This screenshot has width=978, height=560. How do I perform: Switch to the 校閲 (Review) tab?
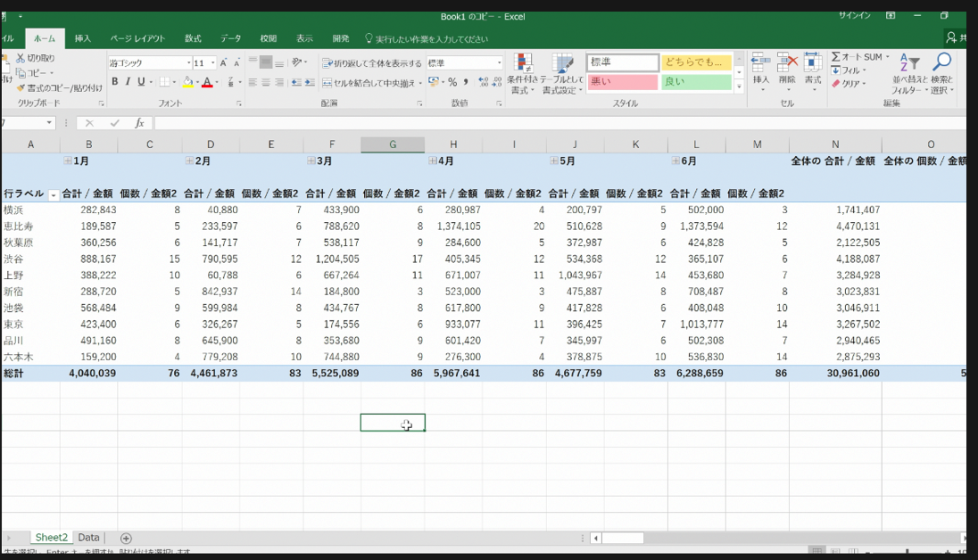point(269,38)
